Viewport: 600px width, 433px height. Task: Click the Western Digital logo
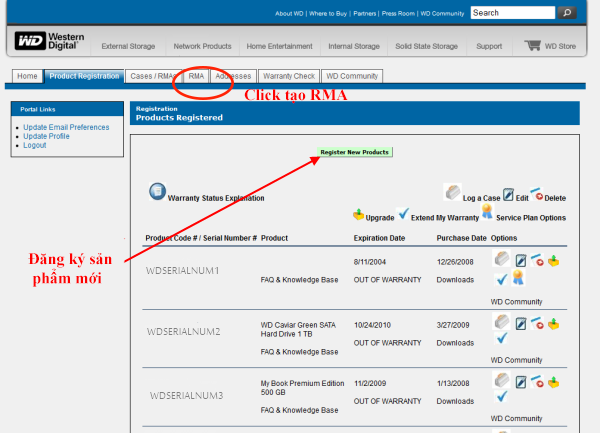(x=49, y=41)
